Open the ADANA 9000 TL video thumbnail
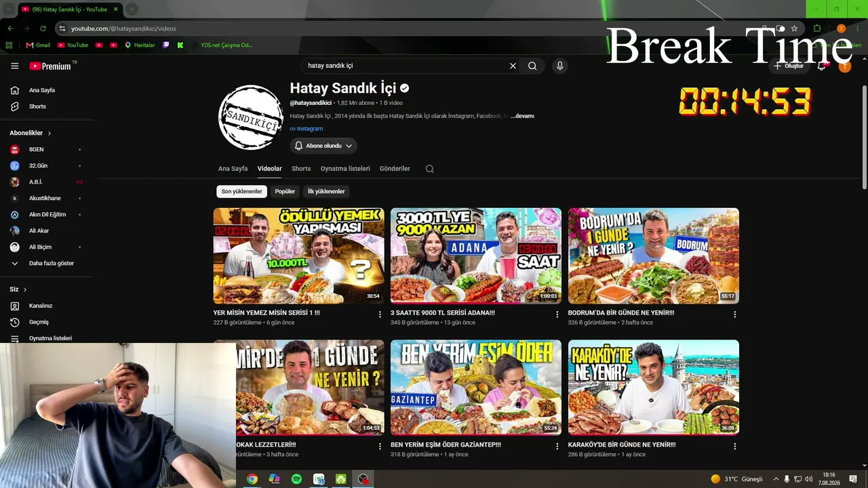868x488 pixels. pos(476,256)
